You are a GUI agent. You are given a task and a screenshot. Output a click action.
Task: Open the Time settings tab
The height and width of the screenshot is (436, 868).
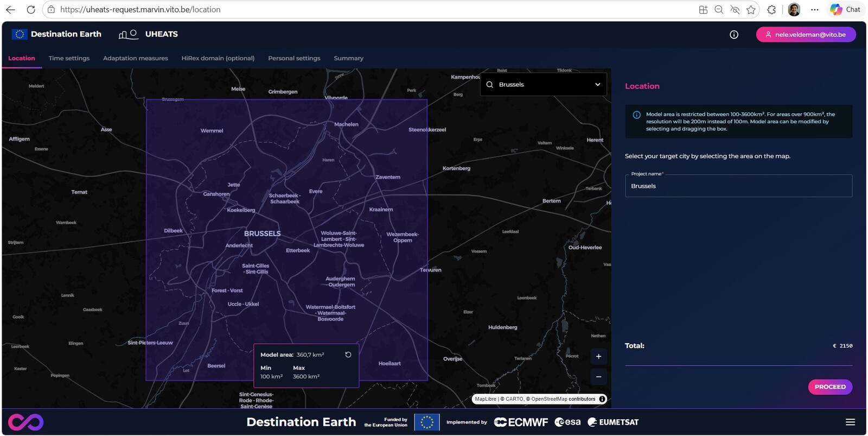69,58
